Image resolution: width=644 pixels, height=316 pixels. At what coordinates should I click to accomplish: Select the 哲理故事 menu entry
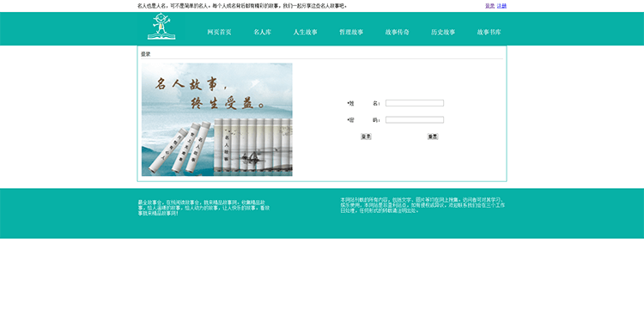pyautogui.click(x=351, y=32)
